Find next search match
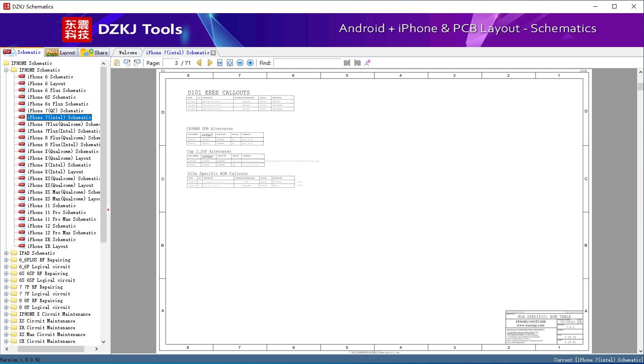This screenshot has height=364, width=644. (x=357, y=63)
